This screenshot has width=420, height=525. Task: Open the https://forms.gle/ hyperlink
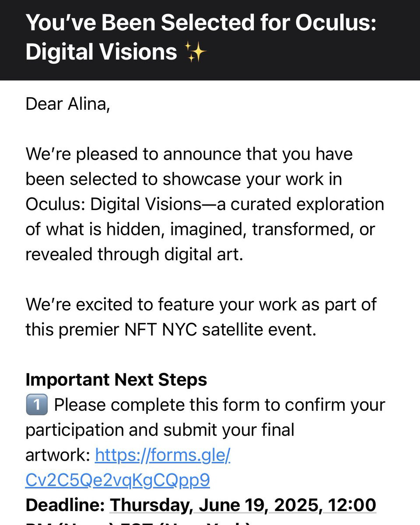pos(163,455)
